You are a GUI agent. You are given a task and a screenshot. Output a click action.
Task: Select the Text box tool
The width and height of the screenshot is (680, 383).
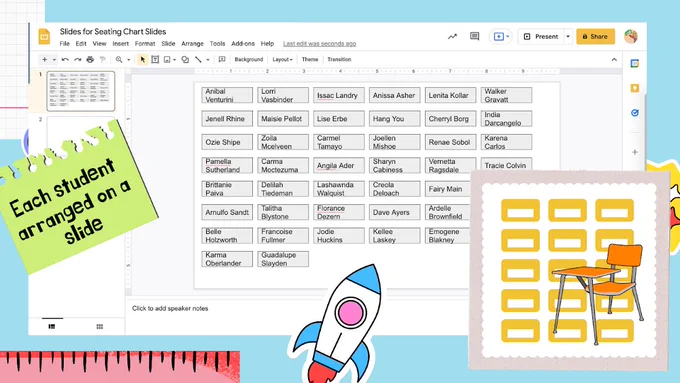click(x=155, y=59)
